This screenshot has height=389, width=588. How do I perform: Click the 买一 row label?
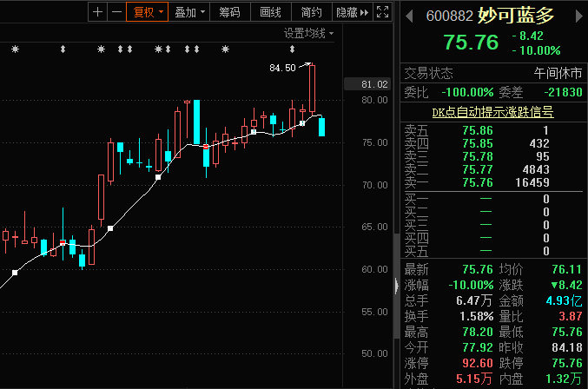tap(416, 199)
